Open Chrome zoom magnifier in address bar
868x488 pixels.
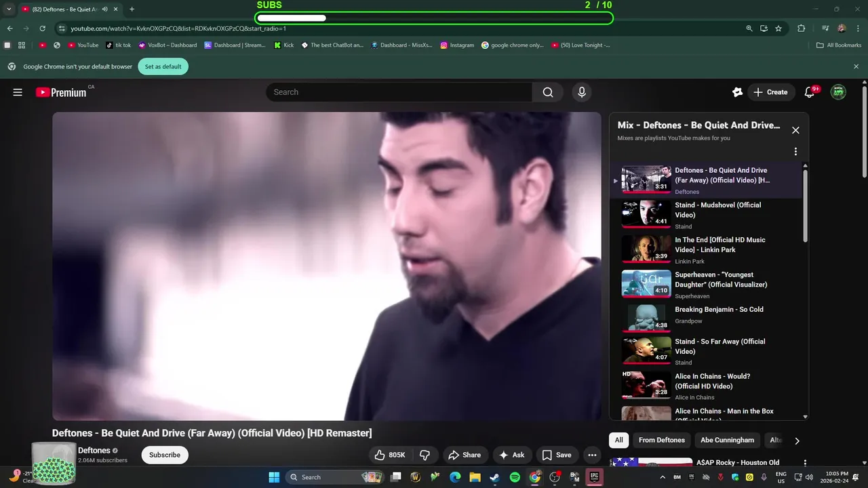(749, 28)
